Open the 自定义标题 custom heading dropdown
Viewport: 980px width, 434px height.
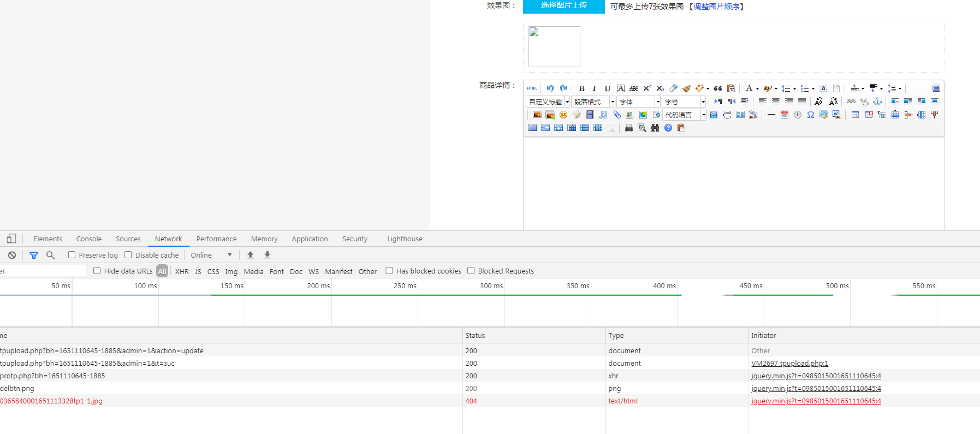(x=548, y=102)
